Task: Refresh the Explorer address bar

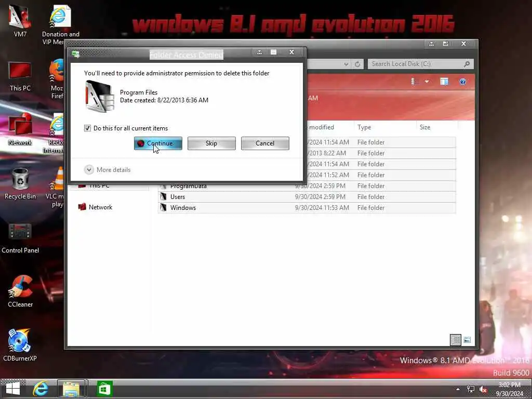Action: click(x=357, y=64)
